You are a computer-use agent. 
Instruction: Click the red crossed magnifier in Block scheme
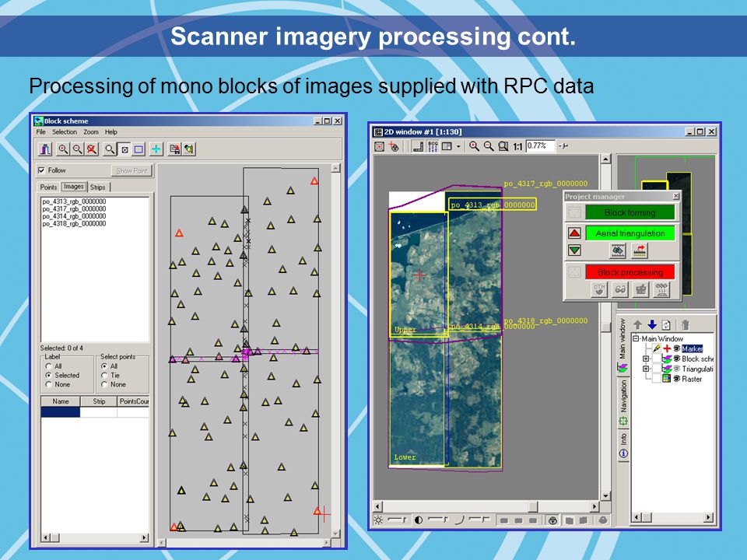[92, 149]
